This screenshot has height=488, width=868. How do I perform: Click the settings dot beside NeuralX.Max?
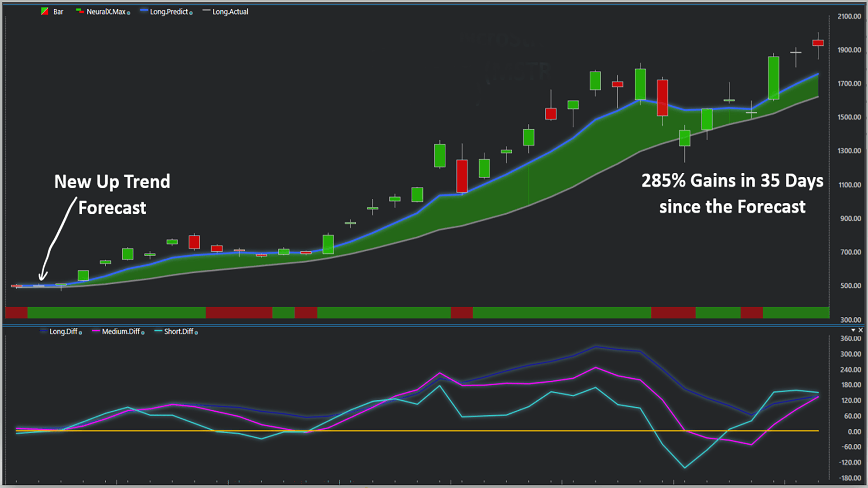coord(129,13)
